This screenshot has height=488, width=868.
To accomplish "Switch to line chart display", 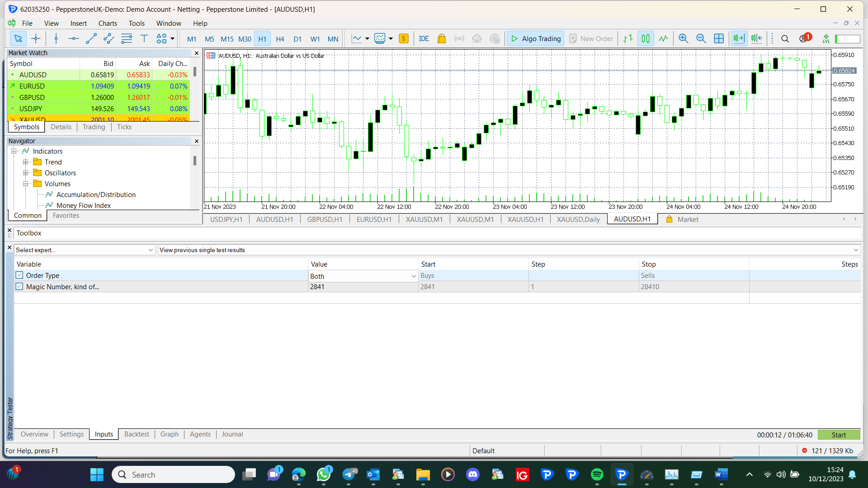I will [x=663, y=39].
